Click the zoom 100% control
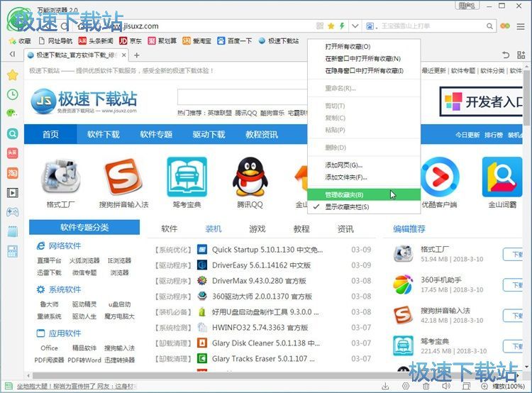This screenshot has width=532, height=393. click(x=503, y=386)
